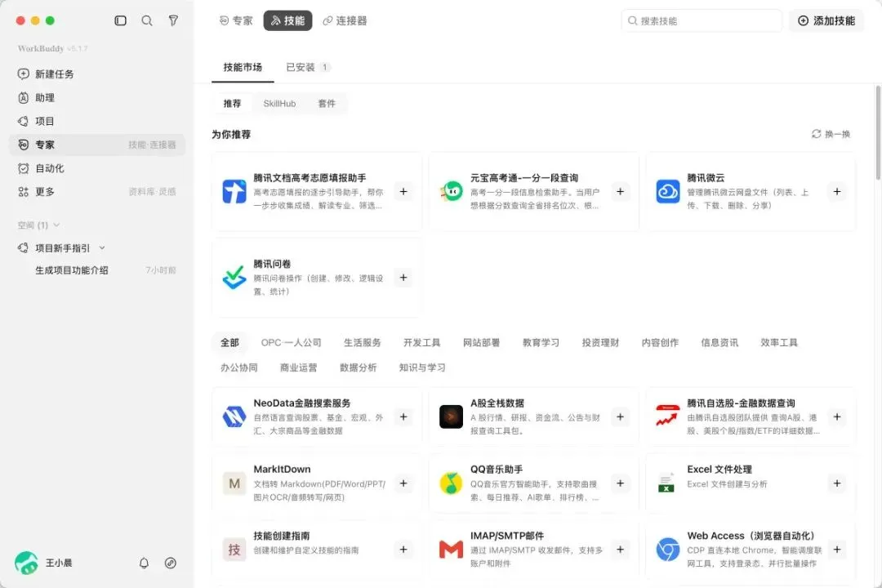Image resolution: width=882 pixels, height=588 pixels.
Task: Click the 腾讯微云 cloud app icon
Action: 668,192
